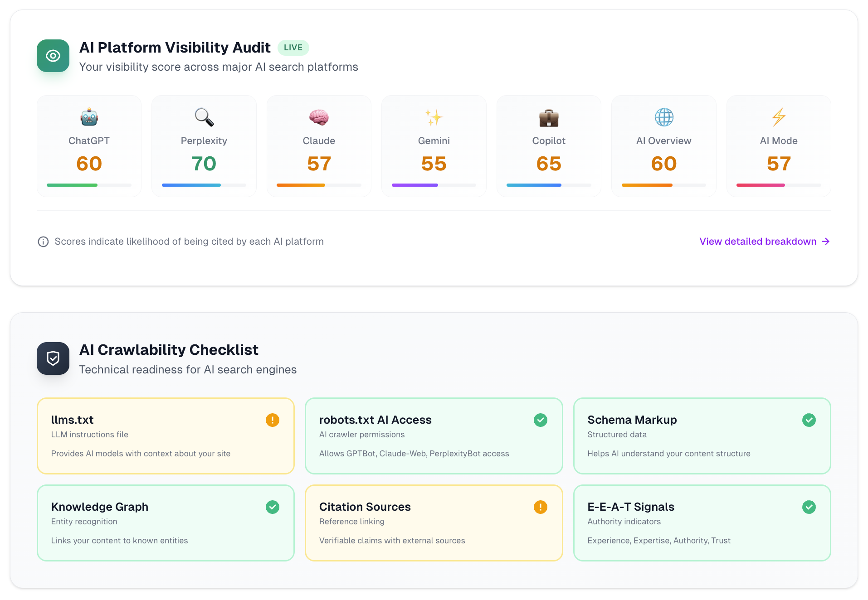Image resolution: width=868 pixels, height=600 pixels.
Task: Click the Perplexity magnifier icon
Action: [204, 116]
